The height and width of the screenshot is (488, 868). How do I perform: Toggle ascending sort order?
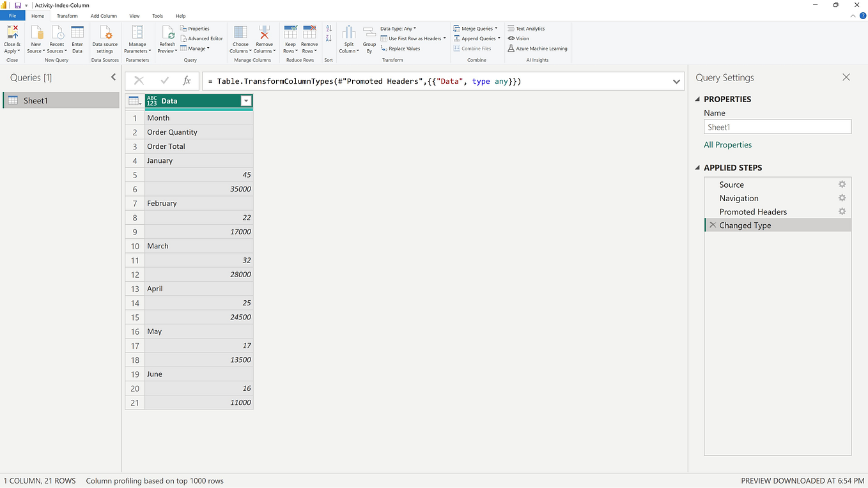329,29
